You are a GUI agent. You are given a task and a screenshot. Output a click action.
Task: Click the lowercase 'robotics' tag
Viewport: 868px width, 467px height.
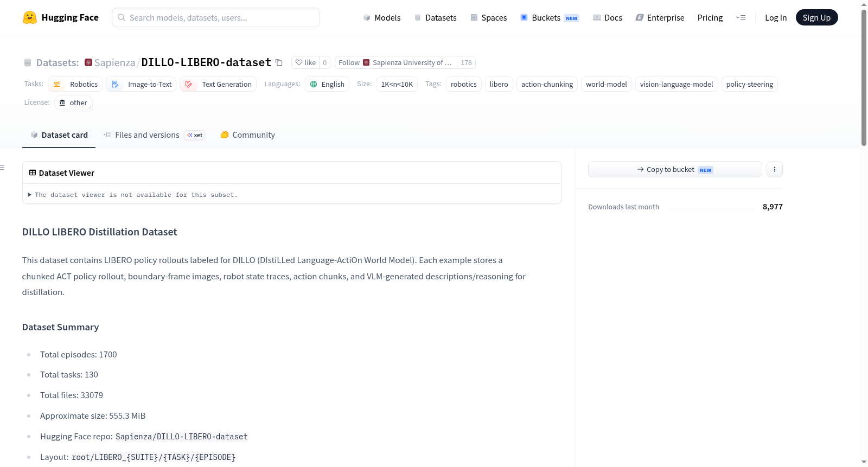(x=464, y=84)
